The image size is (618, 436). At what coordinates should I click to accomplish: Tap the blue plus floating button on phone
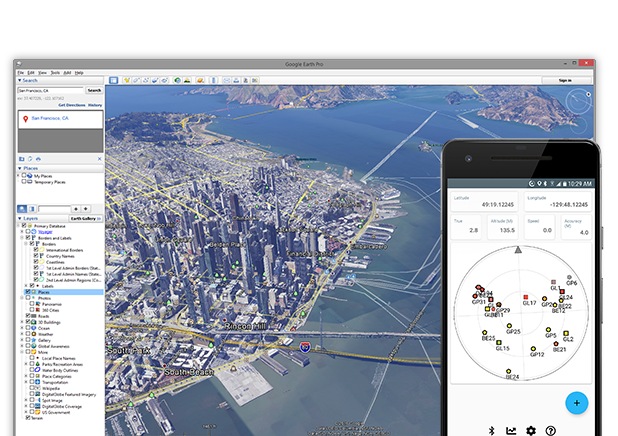click(x=577, y=403)
